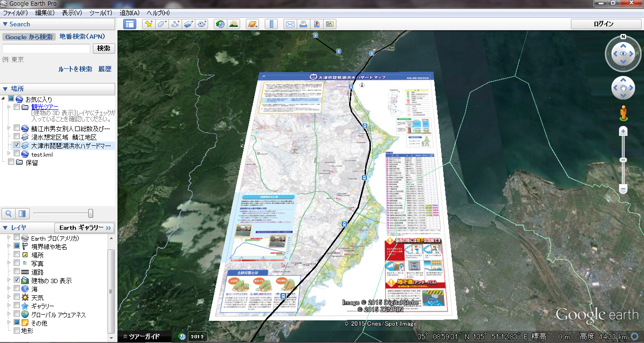Click the Record a Tour camera icon
The image size is (644, 343).
tap(202, 24)
